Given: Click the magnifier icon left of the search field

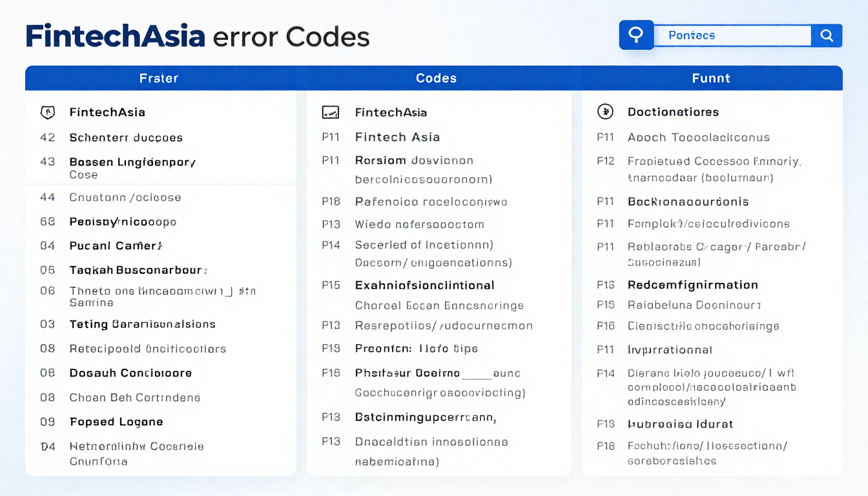Looking at the screenshot, I should pyautogui.click(x=635, y=35).
